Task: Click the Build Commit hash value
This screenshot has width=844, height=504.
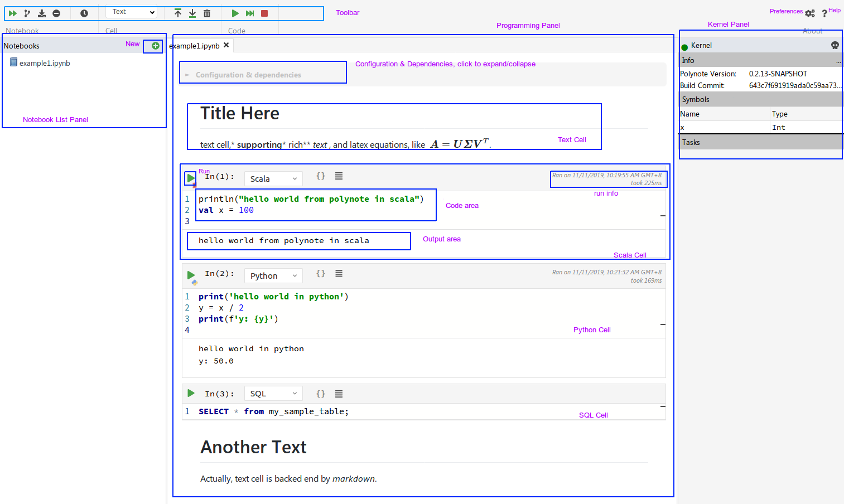Action: click(x=795, y=85)
